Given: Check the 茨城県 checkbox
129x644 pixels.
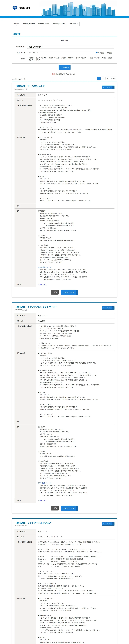Looking at the screenshot, I should (41, 58).
